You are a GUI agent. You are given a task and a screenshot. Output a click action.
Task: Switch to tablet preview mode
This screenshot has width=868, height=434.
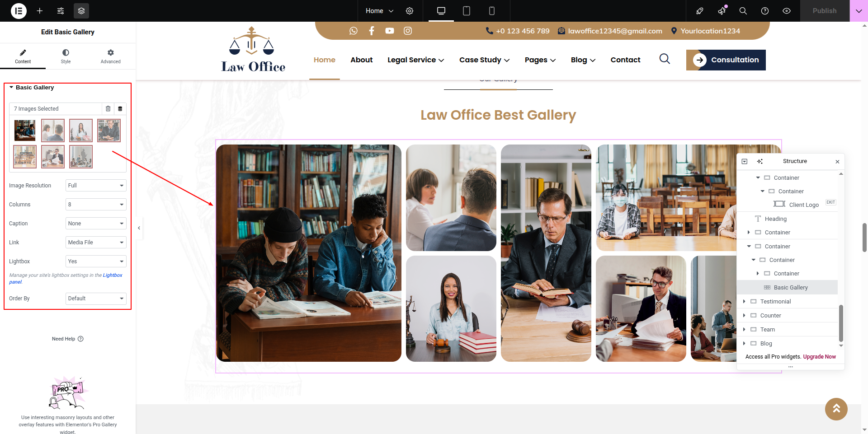coord(467,11)
